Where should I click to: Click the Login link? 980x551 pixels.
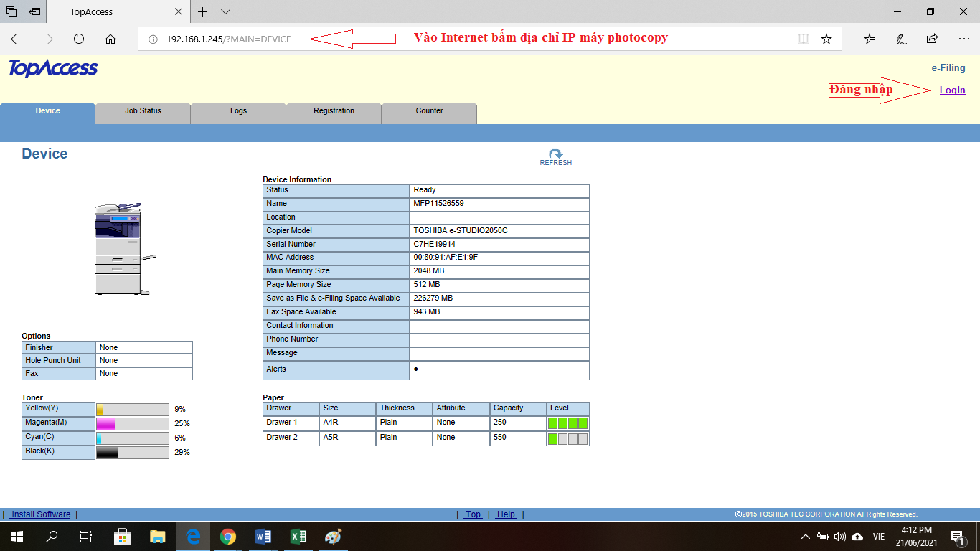pyautogui.click(x=952, y=90)
